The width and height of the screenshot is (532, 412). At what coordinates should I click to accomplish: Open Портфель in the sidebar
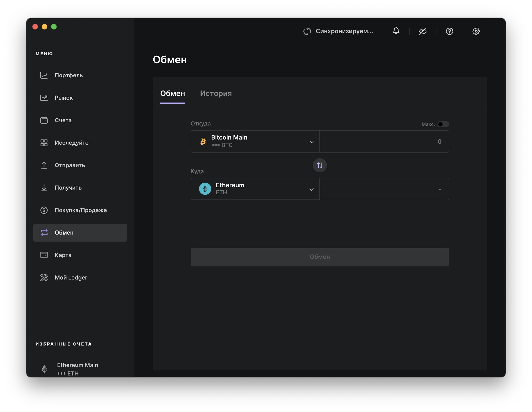click(x=68, y=75)
